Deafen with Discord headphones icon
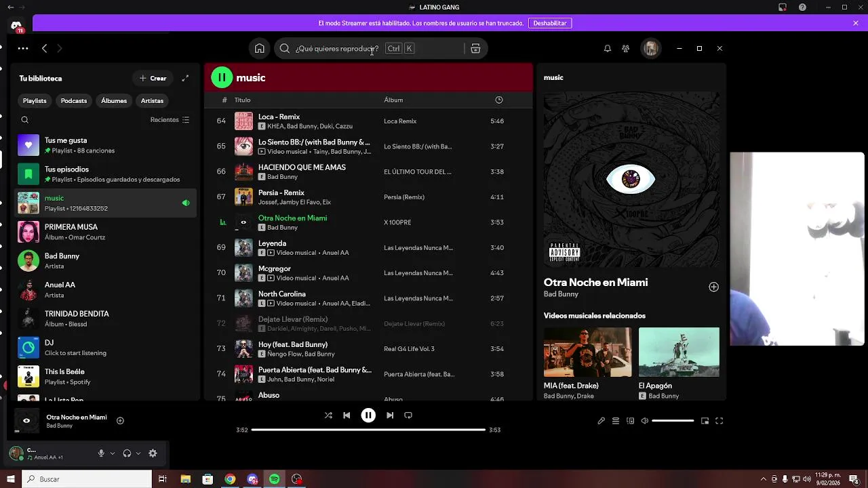868x488 pixels. [127, 453]
